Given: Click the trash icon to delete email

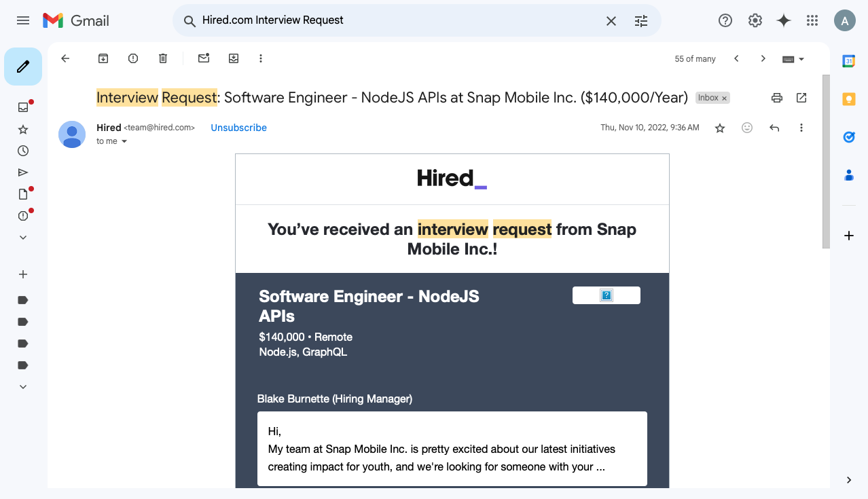Looking at the screenshot, I should [x=162, y=58].
